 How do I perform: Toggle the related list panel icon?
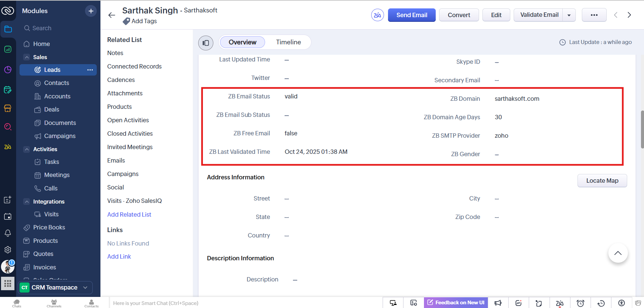pos(206,43)
